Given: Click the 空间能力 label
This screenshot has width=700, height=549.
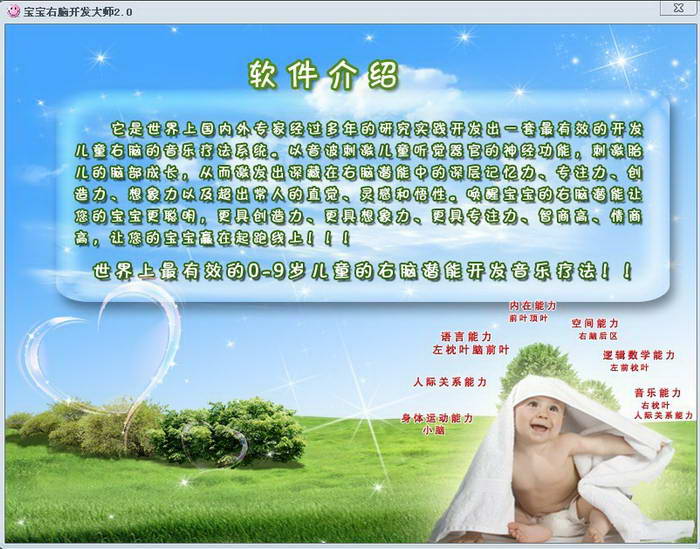Looking at the screenshot, I should pos(595,323).
